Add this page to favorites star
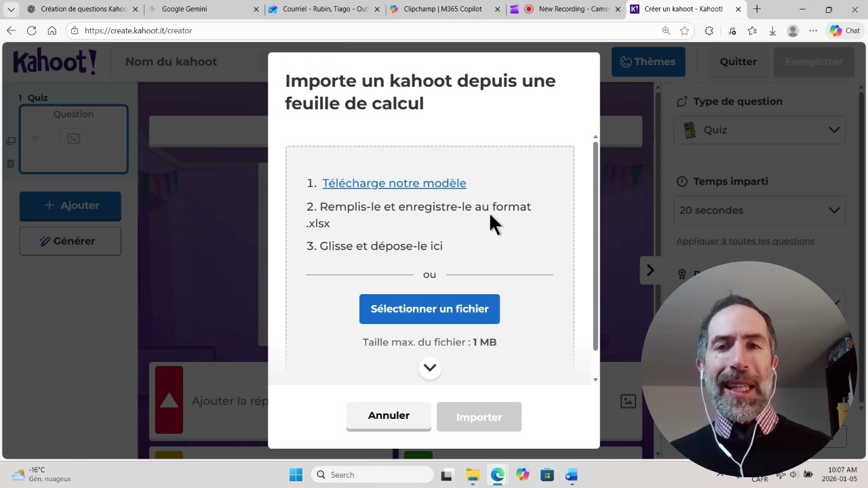 click(684, 30)
